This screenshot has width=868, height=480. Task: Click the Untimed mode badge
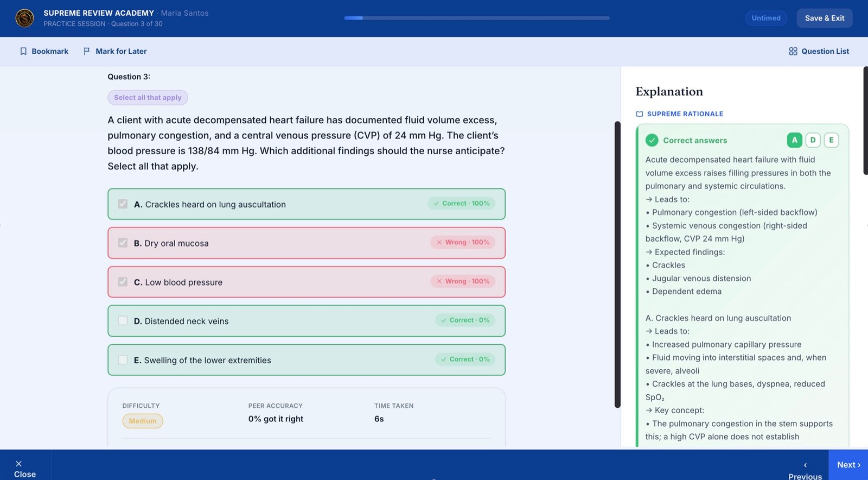(766, 18)
